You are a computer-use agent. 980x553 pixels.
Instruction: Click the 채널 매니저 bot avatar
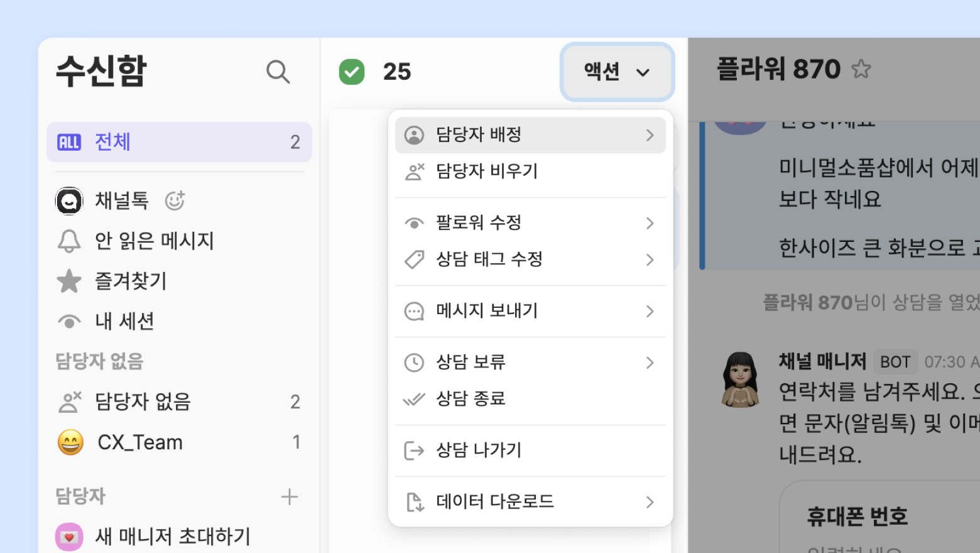click(x=740, y=380)
